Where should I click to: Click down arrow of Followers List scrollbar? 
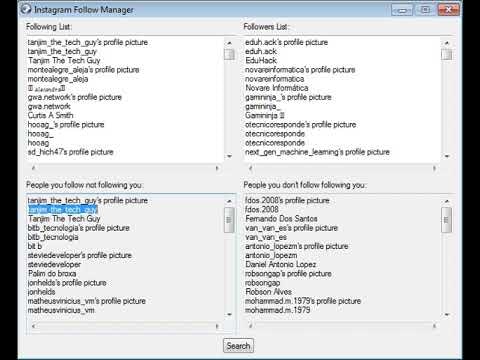(x=447, y=156)
